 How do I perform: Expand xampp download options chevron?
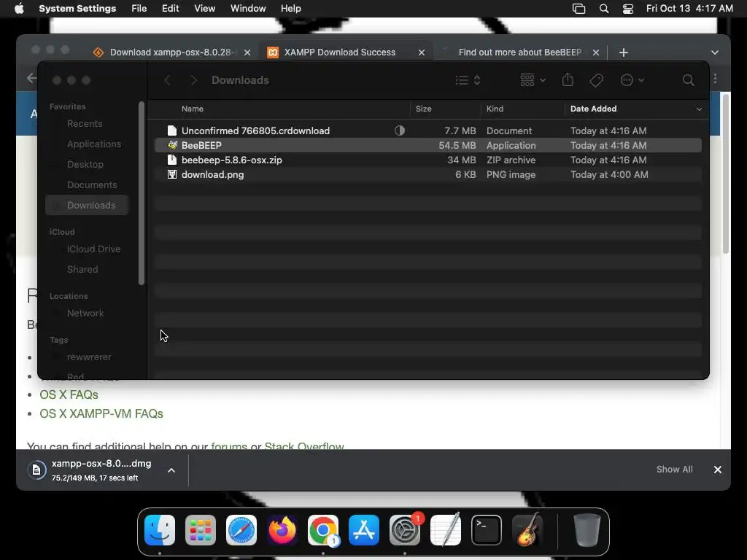[171, 470]
